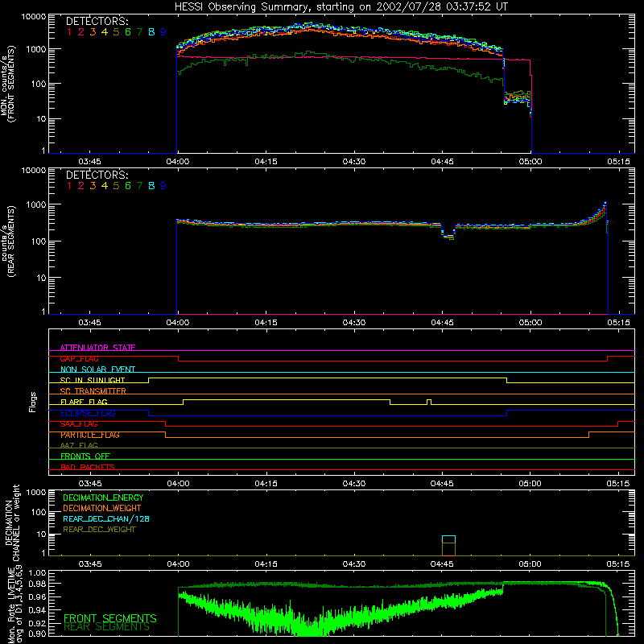Select cyan detector 8 in rear segments legend
Image resolution: width=644 pixels, height=644 pixels.
151,186
